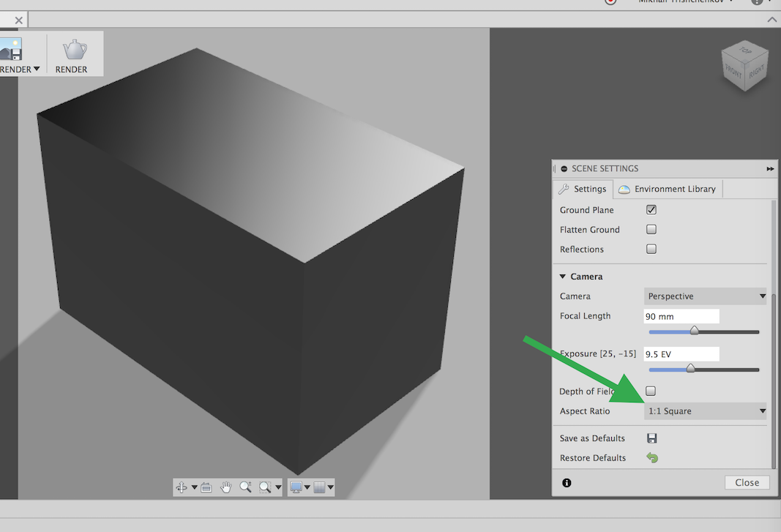Uncheck the Ground Plane checkbox
The image size is (781, 532).
[x=651, y=210]
